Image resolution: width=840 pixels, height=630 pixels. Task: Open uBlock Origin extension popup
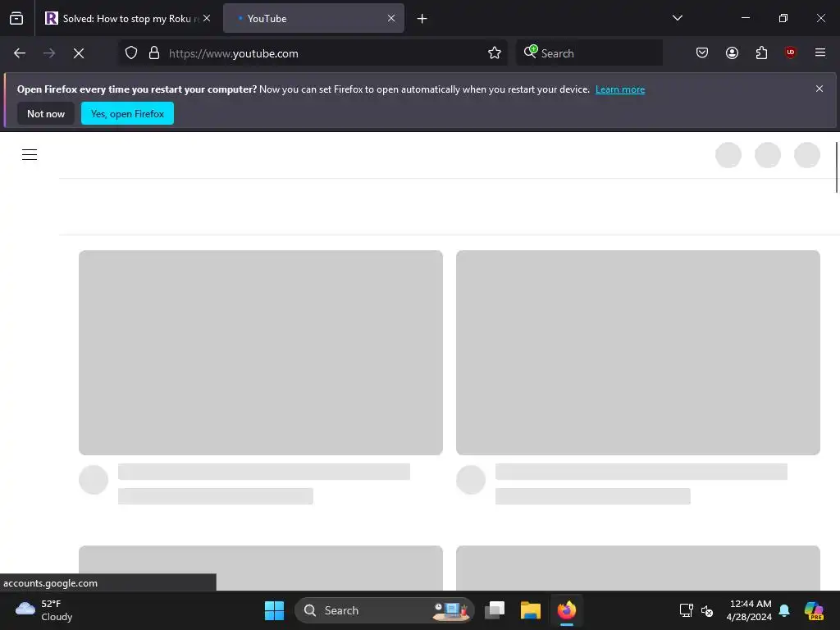(790, 52)
